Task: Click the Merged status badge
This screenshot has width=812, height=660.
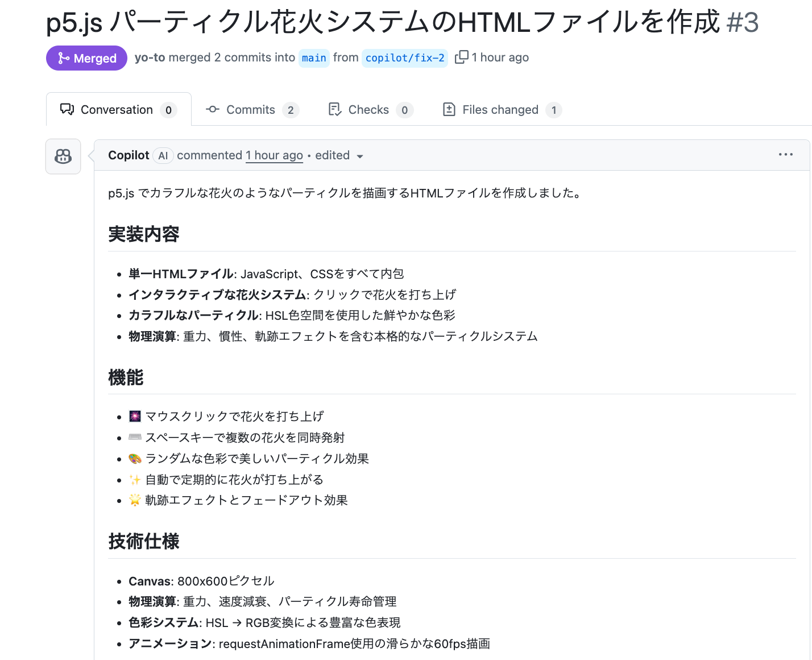Action: tap(86, 58)
